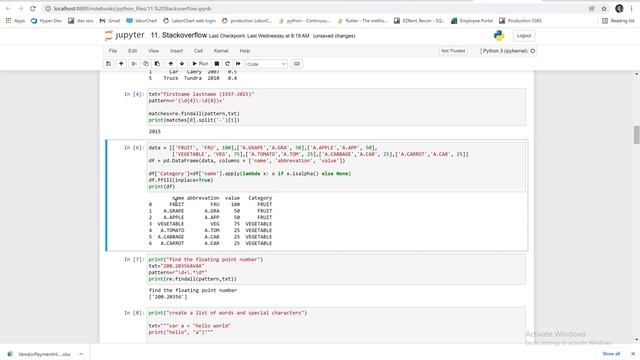
Task: Click the VEGETABLE name in output row 3
Action: pyautogui.click(x=171, y=224)
